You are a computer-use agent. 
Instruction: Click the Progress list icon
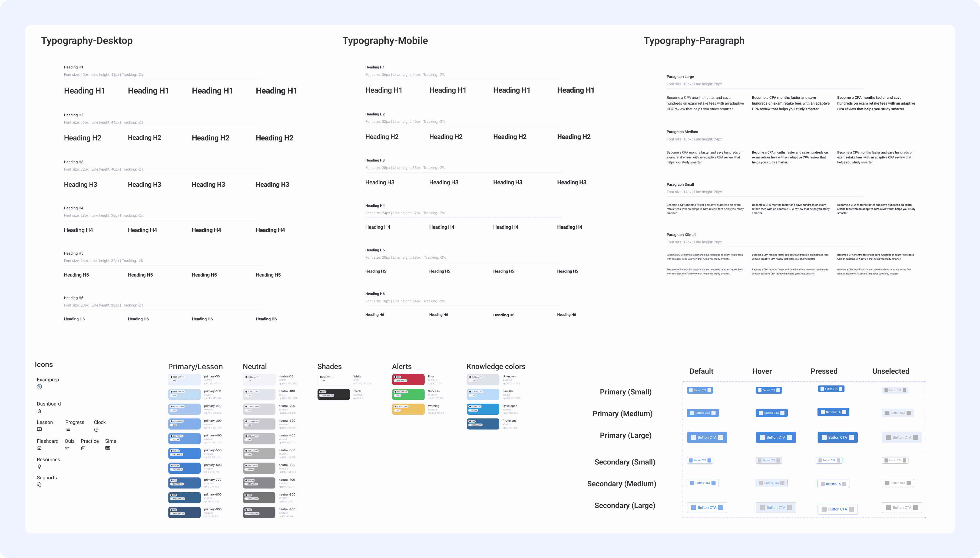68,430
